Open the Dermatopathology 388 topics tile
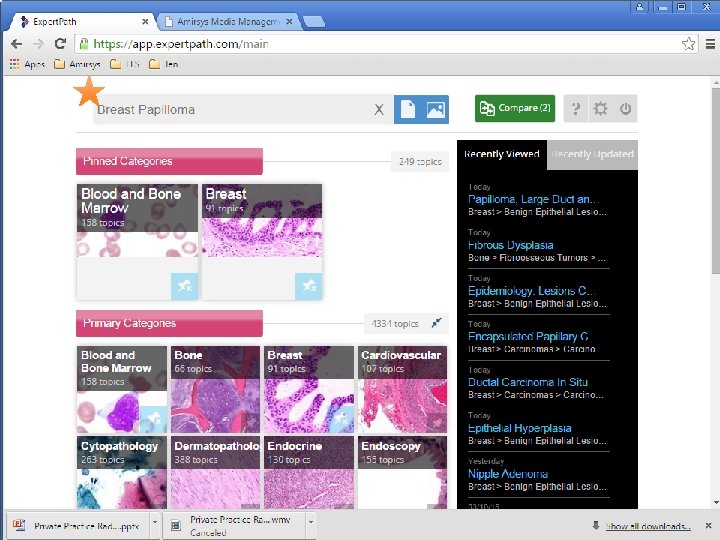 (215, 472)
